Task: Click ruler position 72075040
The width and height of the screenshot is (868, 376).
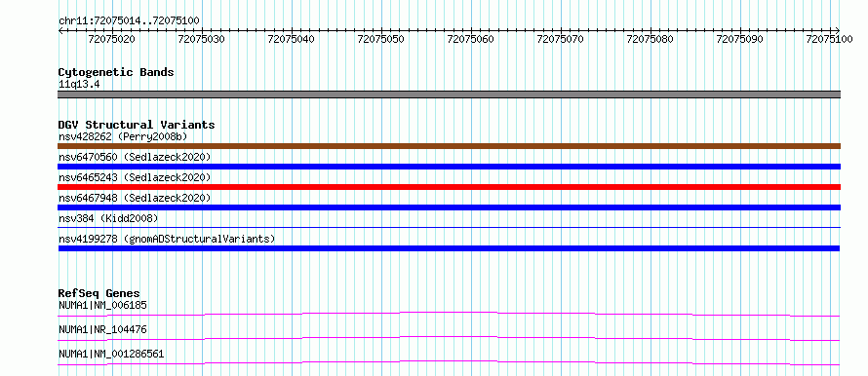Action: click(x=292, y=39)
